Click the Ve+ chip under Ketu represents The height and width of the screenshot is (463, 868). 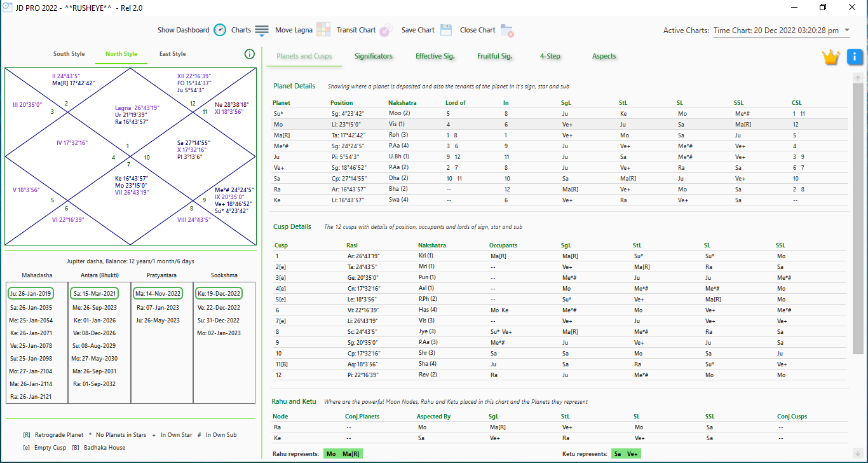(x=632, y=454)
